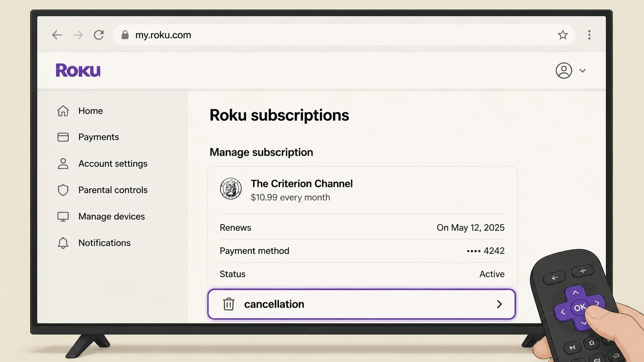Click the Roku logo
The width and height of the screenshot is (644, 362).
tap(78, 70)
